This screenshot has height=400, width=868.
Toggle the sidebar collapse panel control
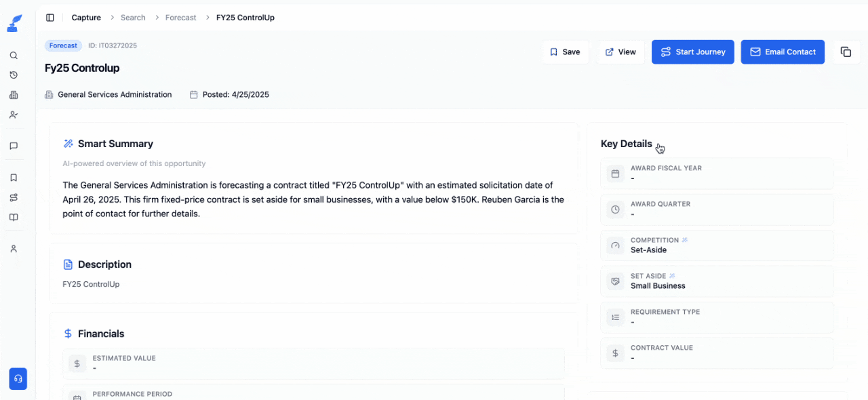tap(50, 17)
